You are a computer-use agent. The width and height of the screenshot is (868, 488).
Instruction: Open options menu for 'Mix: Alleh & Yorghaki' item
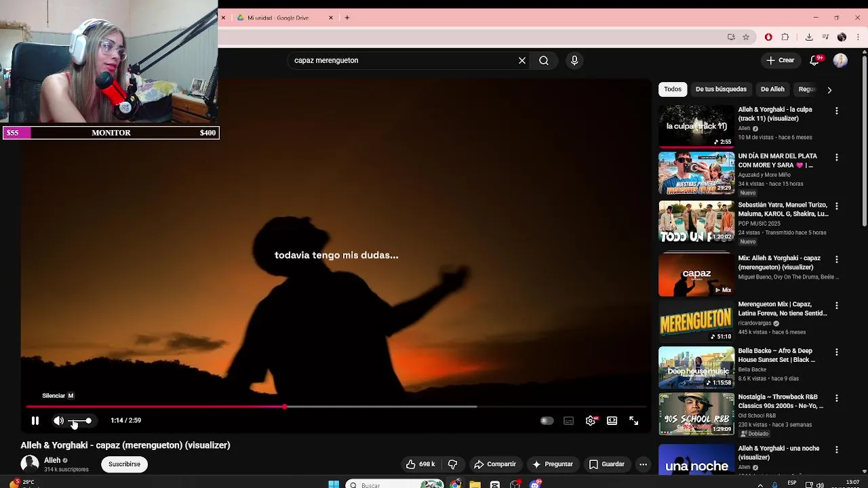point(836,260)
